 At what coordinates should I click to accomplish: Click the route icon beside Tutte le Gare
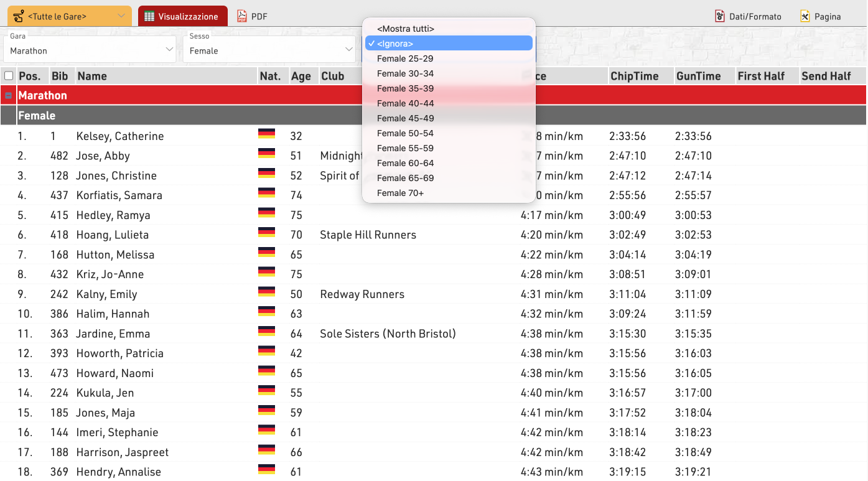coord(19,16)
